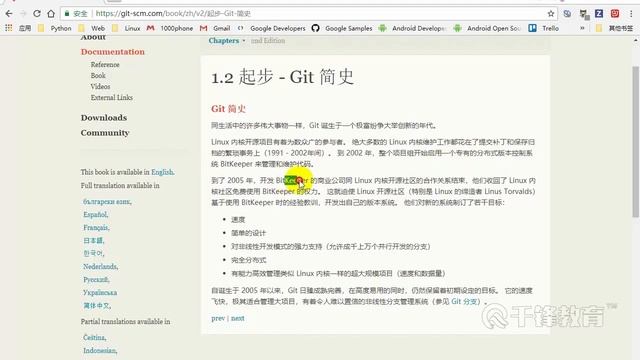The height and width of the screenshot is (360, 640).
Task: Click the red extension icon
Action: (x=615, y=13)
